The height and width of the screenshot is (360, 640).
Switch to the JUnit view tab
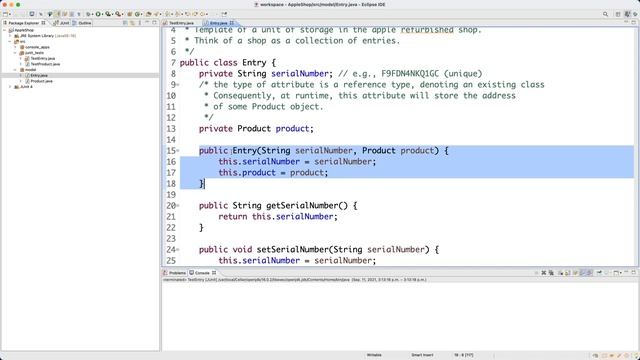pyautogui.click(x=62, y=23)
